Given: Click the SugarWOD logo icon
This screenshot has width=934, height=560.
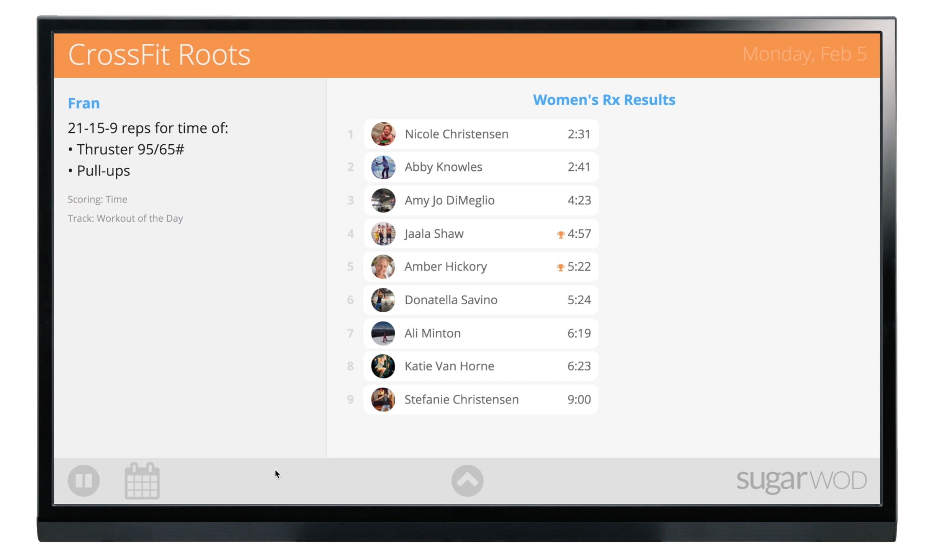Looking at the screenshot, I should coord(800,480).
